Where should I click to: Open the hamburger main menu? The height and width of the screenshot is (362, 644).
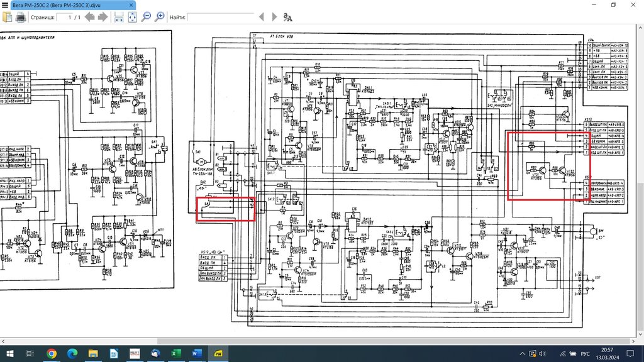[x=5, y=5]
